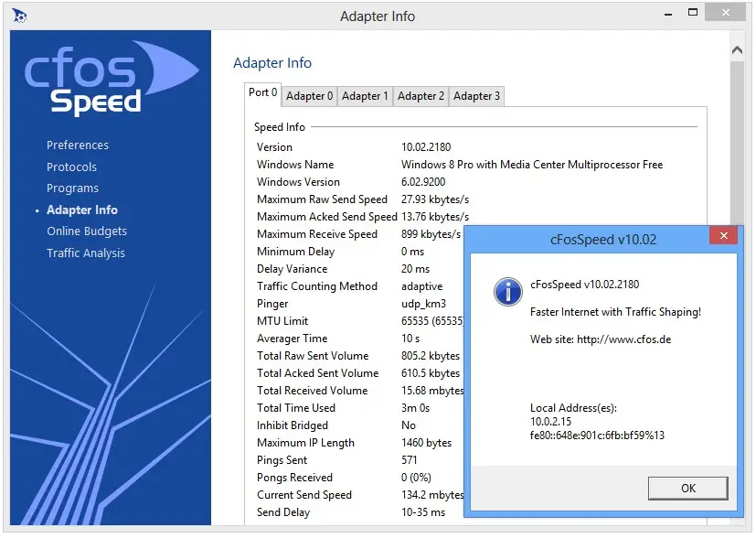Click the Total Received Volume label

click(312, 391)
